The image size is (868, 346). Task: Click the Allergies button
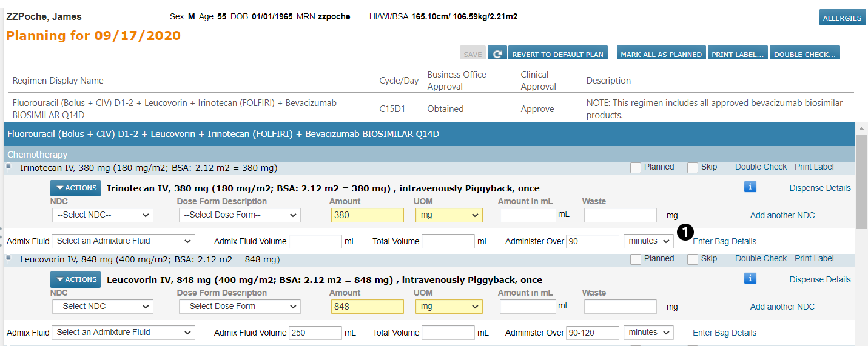click(x=842, y=18)
